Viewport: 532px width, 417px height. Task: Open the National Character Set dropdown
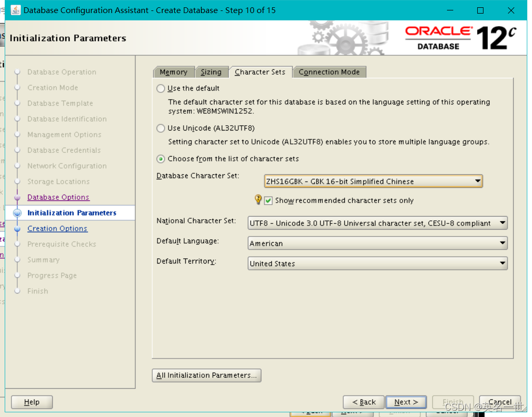tap(378, 223)
